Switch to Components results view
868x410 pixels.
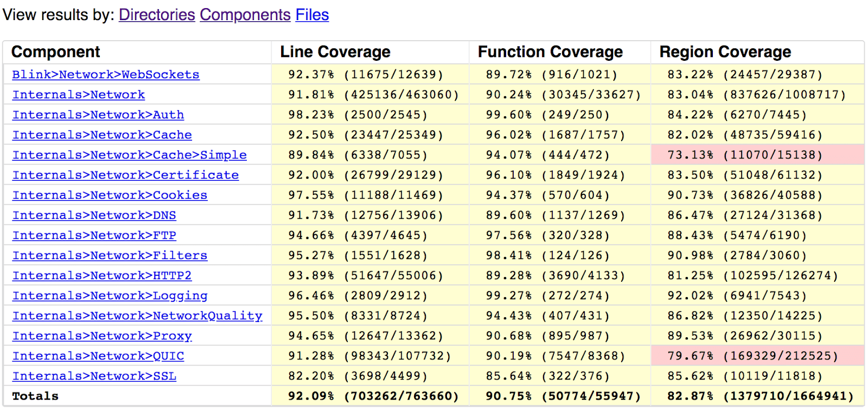pyautogui.click(x=245, y=15)
